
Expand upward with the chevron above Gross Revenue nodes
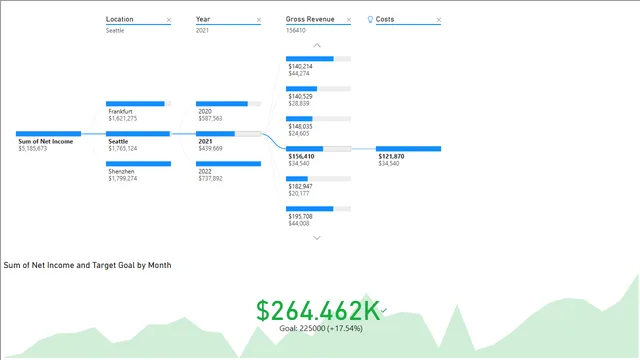coord(317,45)
